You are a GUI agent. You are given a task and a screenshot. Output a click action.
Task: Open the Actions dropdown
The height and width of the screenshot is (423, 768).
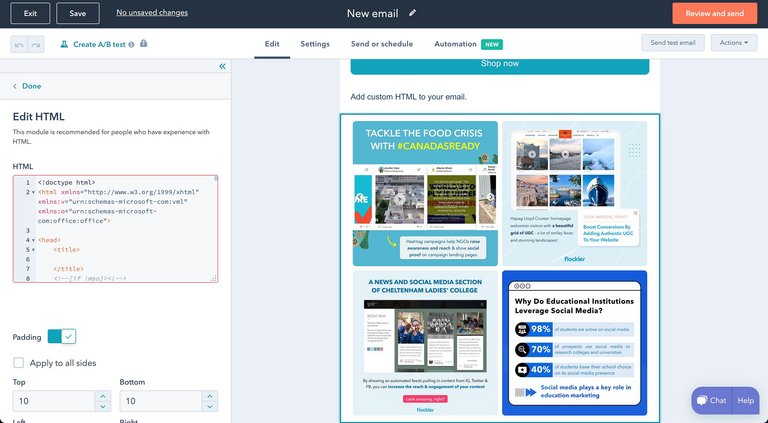tap(734, 43)
